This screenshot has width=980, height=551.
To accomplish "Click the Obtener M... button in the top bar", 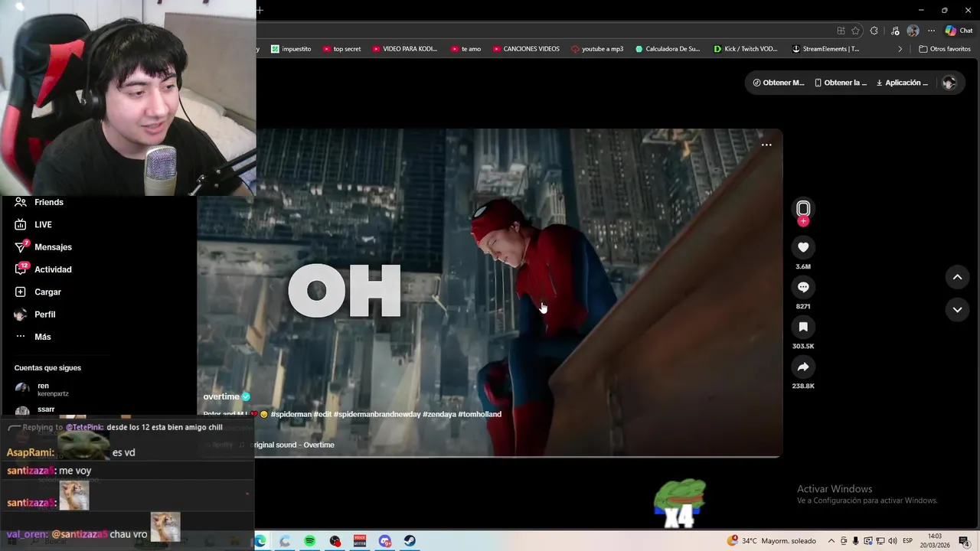I will (779, 83).
